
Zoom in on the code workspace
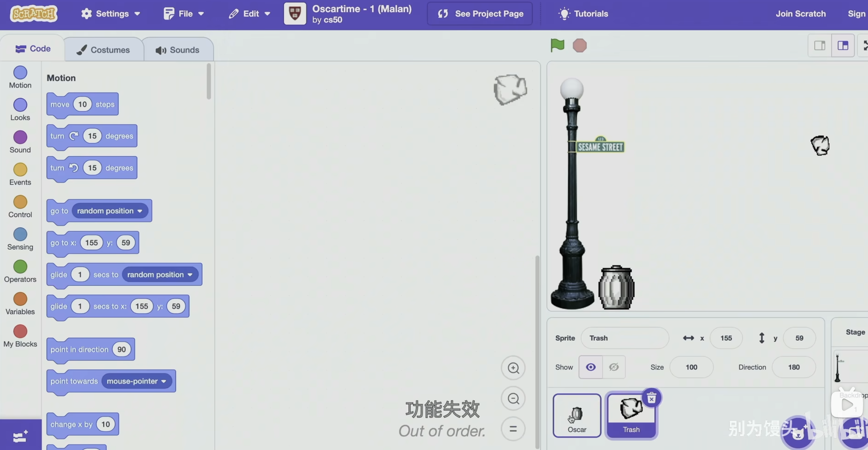pos(513,368)
